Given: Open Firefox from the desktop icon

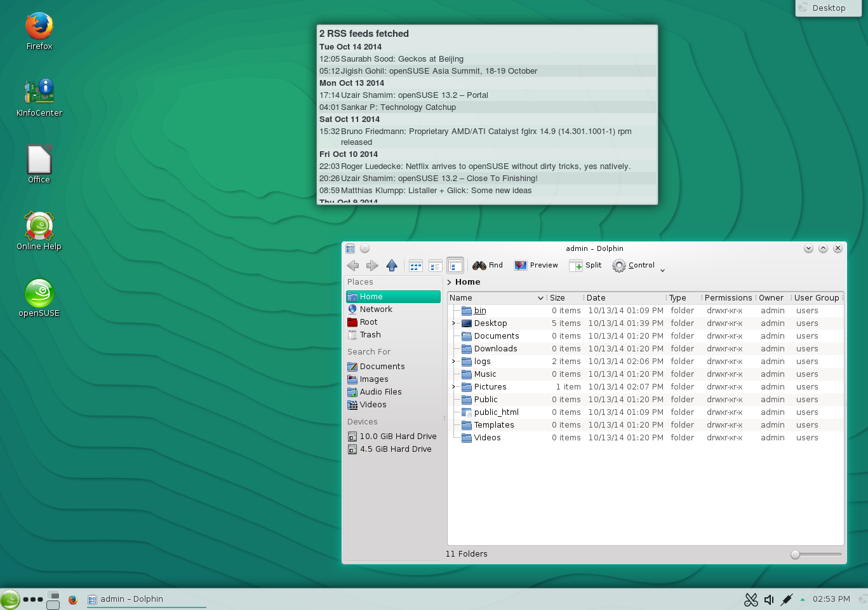Looking at the screenshot, I should 39,31.
